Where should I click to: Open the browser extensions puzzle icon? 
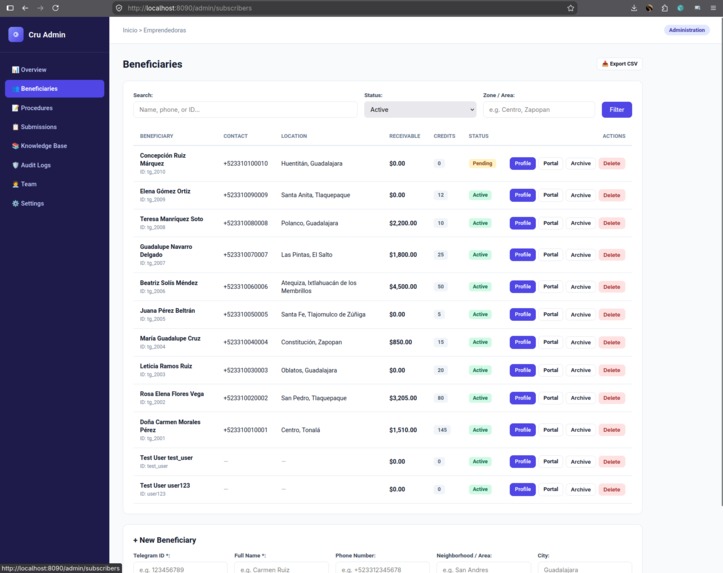[x=664, y=8]
